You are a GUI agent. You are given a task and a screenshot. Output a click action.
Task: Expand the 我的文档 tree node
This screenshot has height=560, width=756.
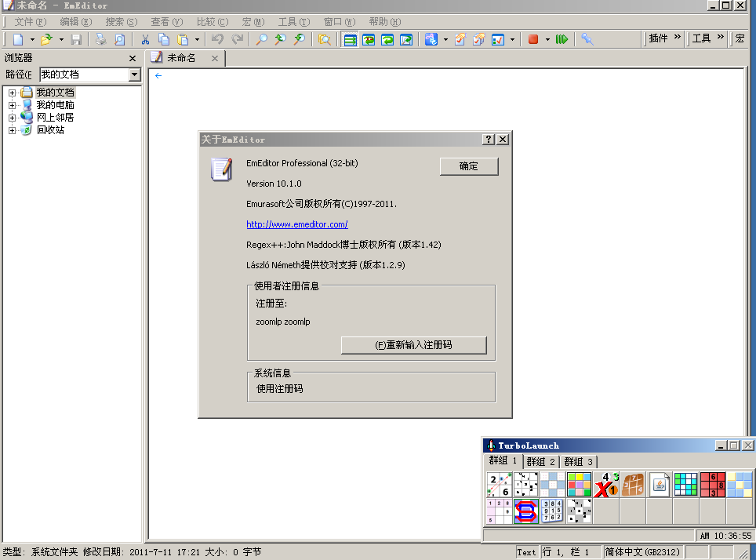tap(12, 93)
